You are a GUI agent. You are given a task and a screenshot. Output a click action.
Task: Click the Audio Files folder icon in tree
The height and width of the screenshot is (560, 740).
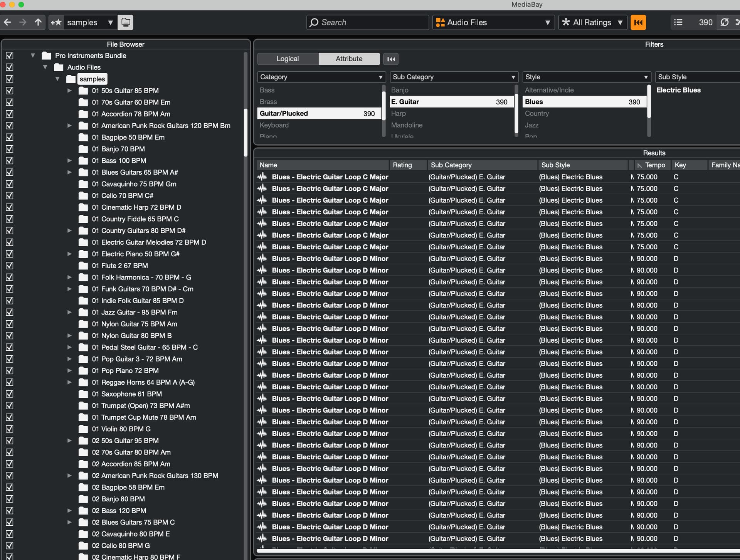pos(59,67)
